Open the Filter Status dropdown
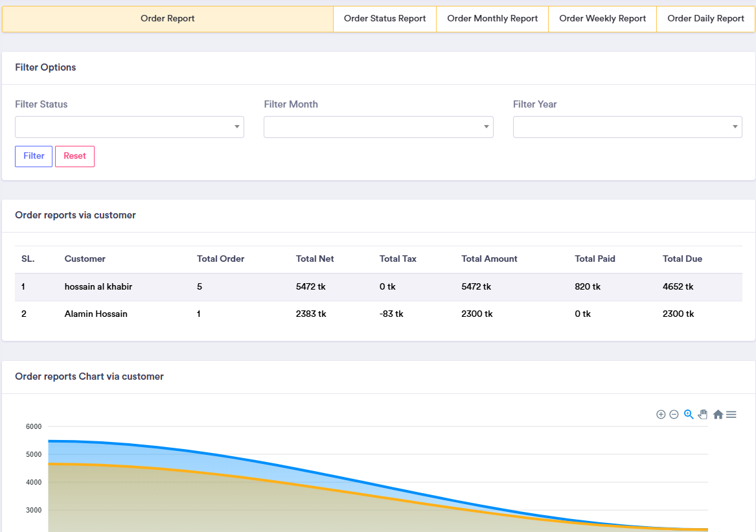The width and height of the screenshot is (756, 532). coord(129,127)
